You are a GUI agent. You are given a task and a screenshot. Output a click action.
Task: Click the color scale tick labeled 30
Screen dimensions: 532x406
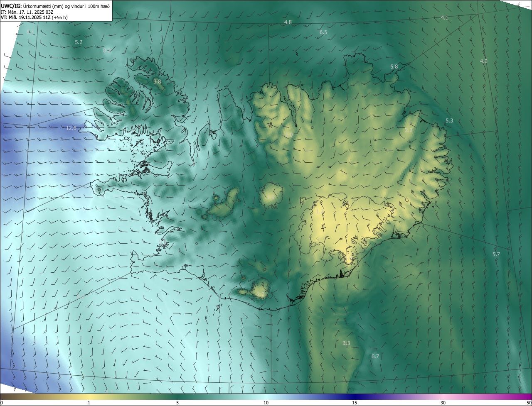click(443, 403)
